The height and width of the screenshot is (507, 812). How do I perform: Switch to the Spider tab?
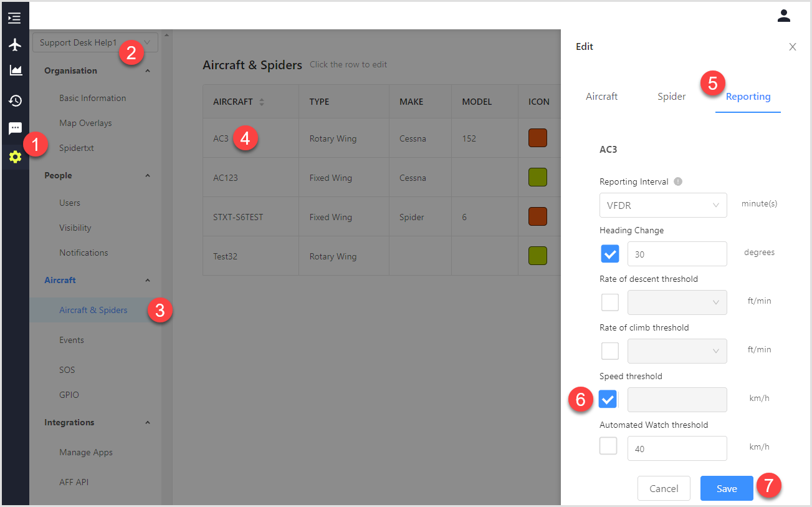[x=671, y=96]
